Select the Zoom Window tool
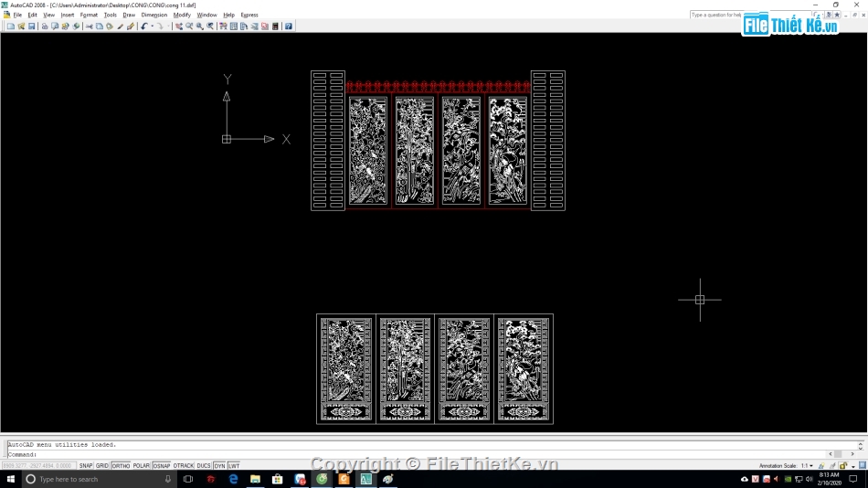The image size is (868, 488). (x=200, y=26)
